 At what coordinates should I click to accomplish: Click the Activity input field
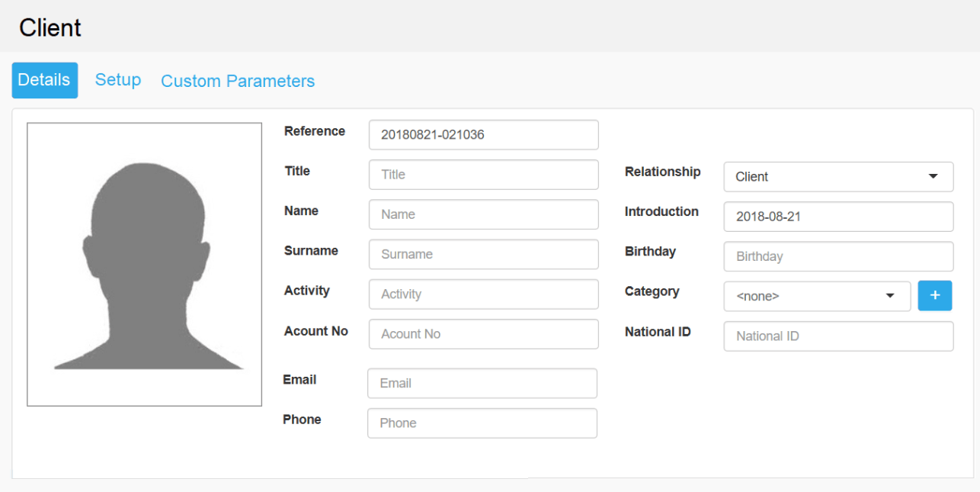click(484, 294)
